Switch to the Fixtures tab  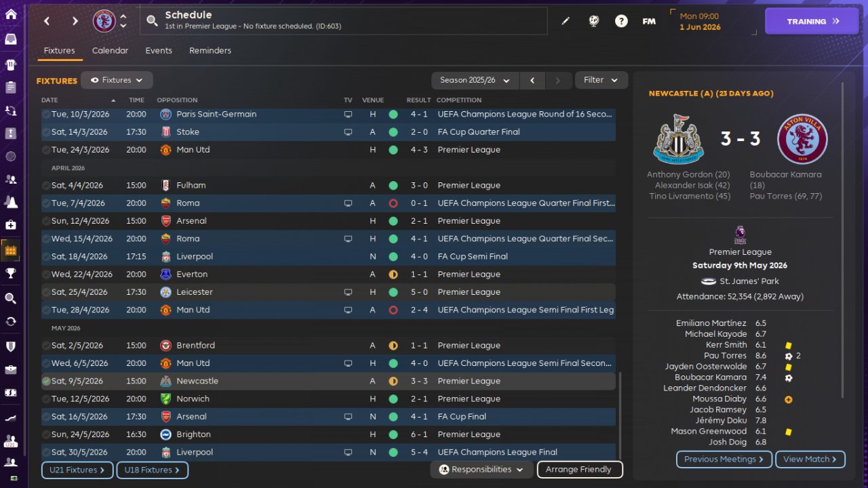[x=59, y=51]
